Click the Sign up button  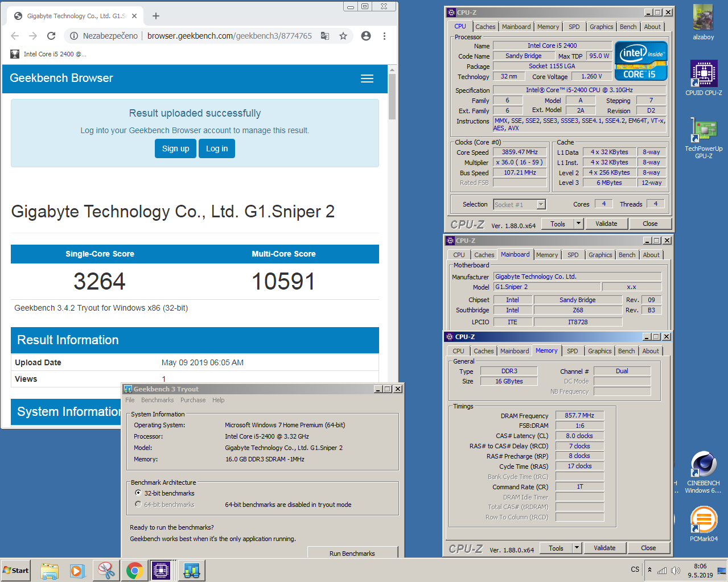tap(175, 148)
